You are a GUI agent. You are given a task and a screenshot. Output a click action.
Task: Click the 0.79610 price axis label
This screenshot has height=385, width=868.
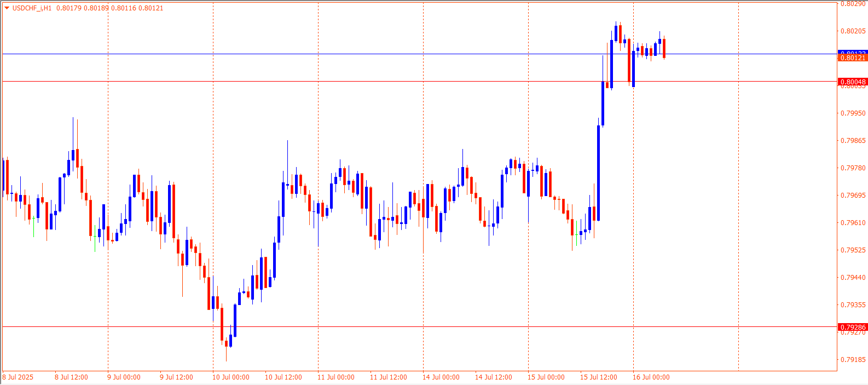point(853,223)
